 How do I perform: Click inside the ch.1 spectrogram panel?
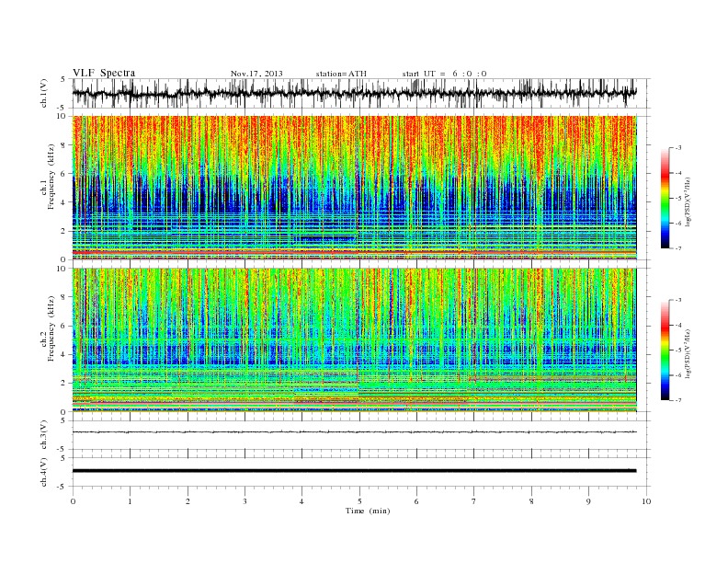tap(355, 188)
